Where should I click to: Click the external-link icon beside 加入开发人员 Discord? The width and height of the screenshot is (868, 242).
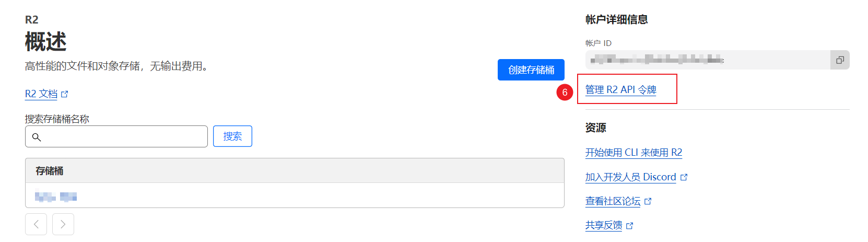[x=684, y=177]
